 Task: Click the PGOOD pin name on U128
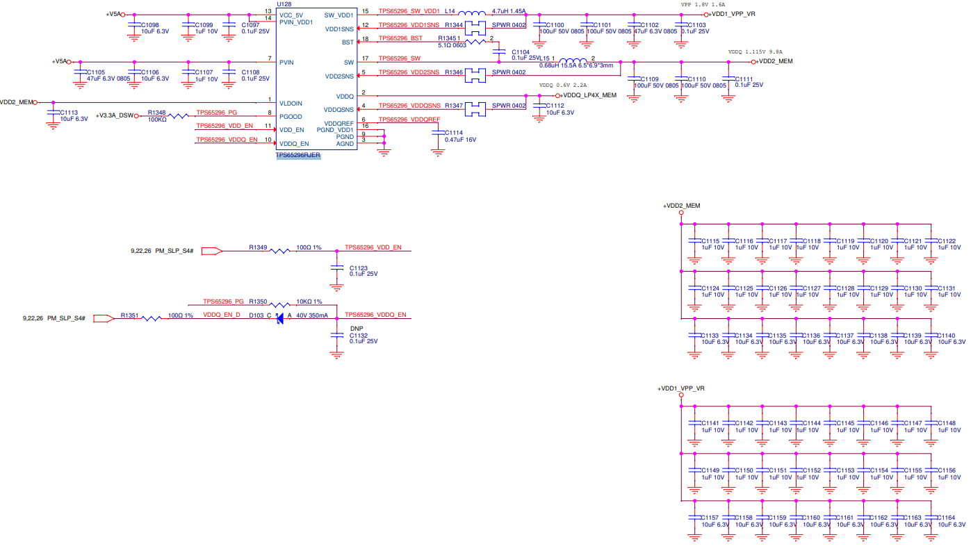[x=291, y=116]
